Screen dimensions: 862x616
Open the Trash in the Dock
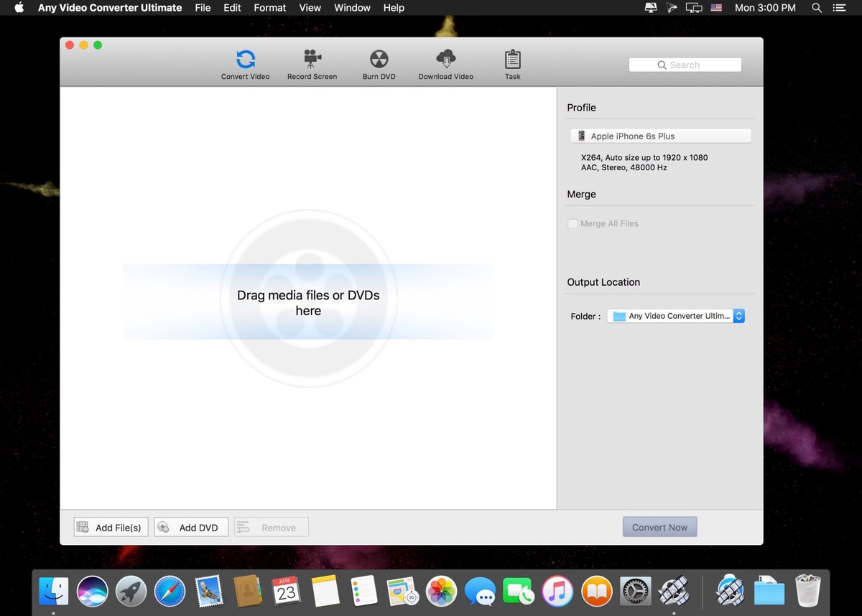pyautogui.click(x=808, y=592)
